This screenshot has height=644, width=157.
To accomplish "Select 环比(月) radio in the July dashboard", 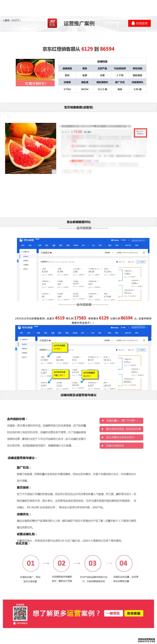I will pyautogui.click(x=117, y=350).
